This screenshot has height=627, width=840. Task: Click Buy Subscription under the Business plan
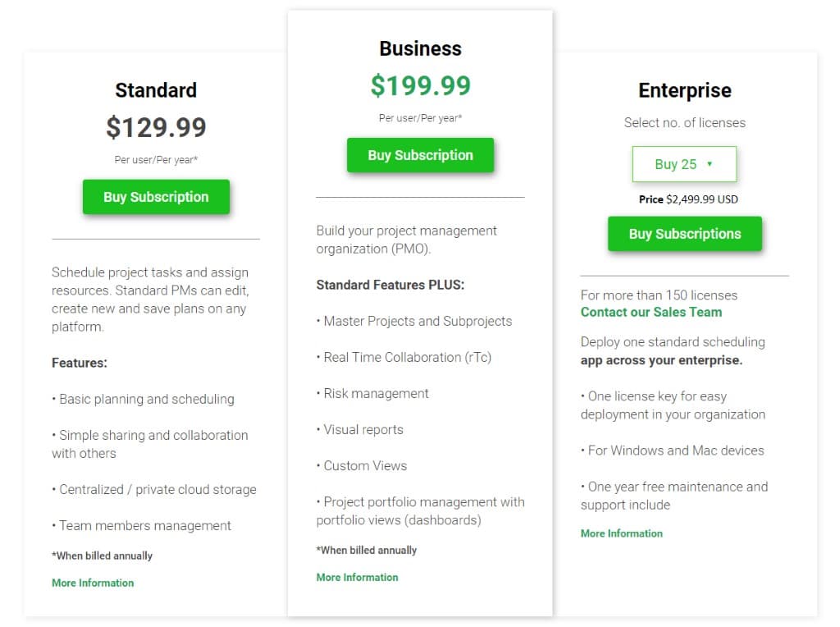point(420,155)
